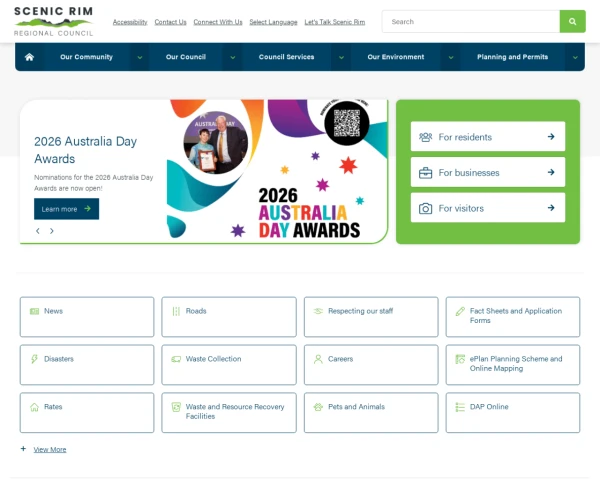Screen dimensions: 600x480
Task: Click arrow icon on For residents
Action: (x=551, y=137)
